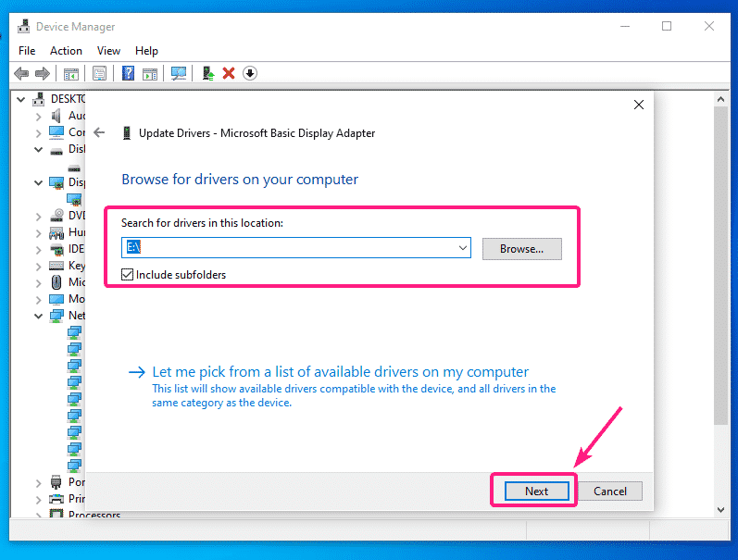The width and height of the screenshot is (738, 560).
Task: Collapse the Disk drives tree node
Action: [x=39, y=150]
